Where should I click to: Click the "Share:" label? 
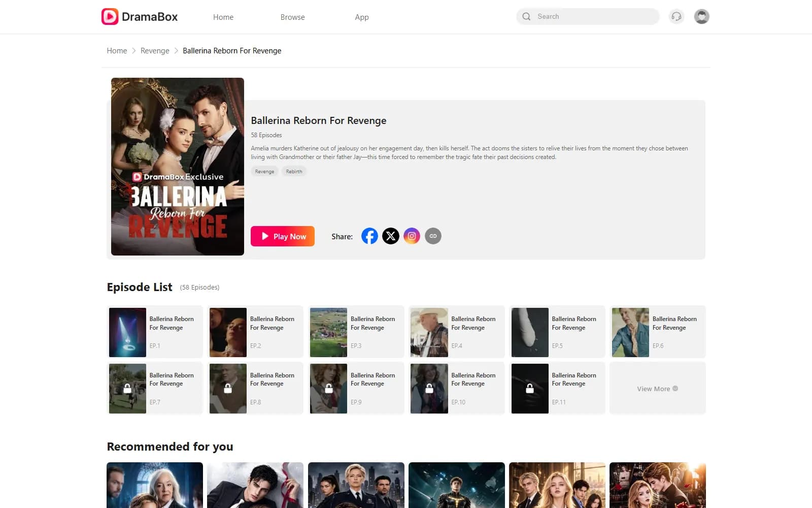342,237
